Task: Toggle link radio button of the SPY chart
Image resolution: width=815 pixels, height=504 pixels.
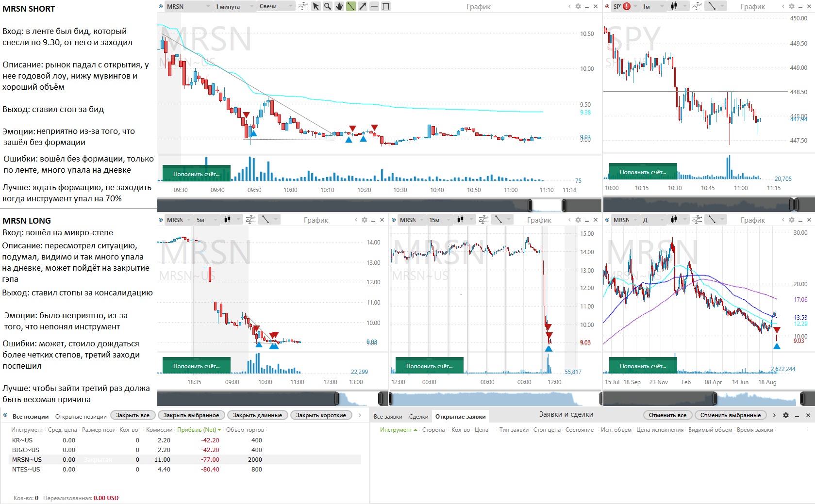Action: [607, 6]
